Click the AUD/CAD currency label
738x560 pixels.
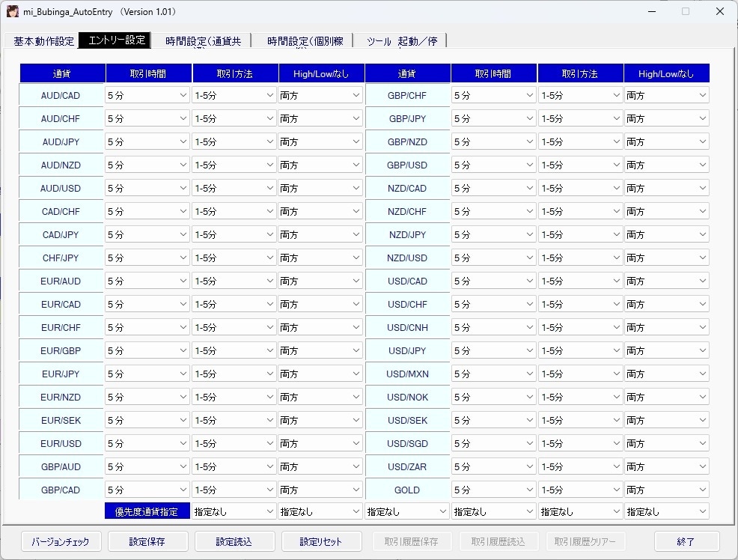click(61, 96)
